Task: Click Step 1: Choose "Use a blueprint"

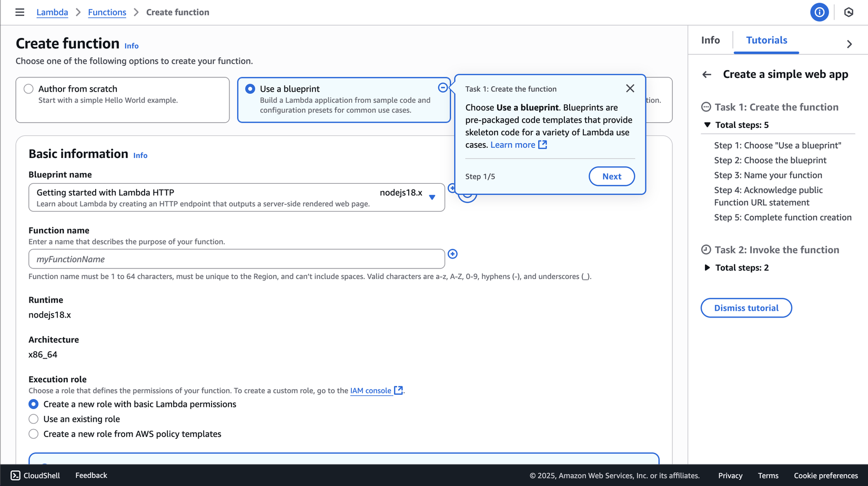Action: point(778,145)
